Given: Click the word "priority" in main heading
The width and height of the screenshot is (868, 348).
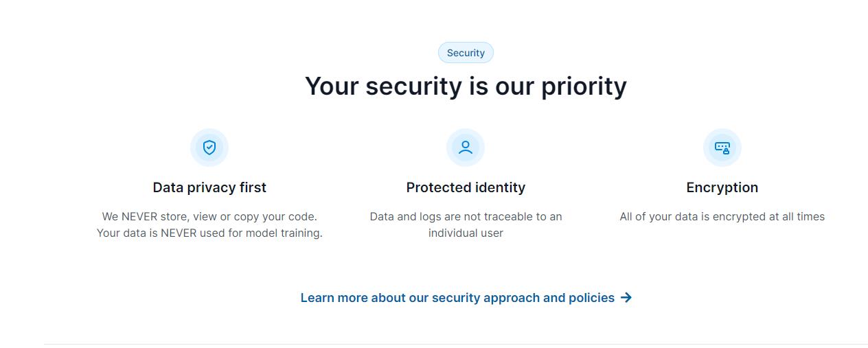Looking at the screenshot, I should click(x=584, y=86).
